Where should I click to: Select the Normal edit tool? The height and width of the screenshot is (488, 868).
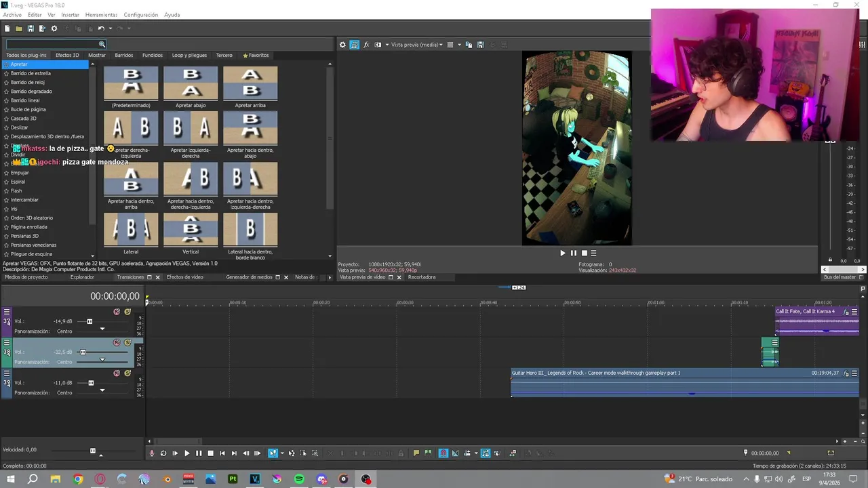(x=273, y=453)
